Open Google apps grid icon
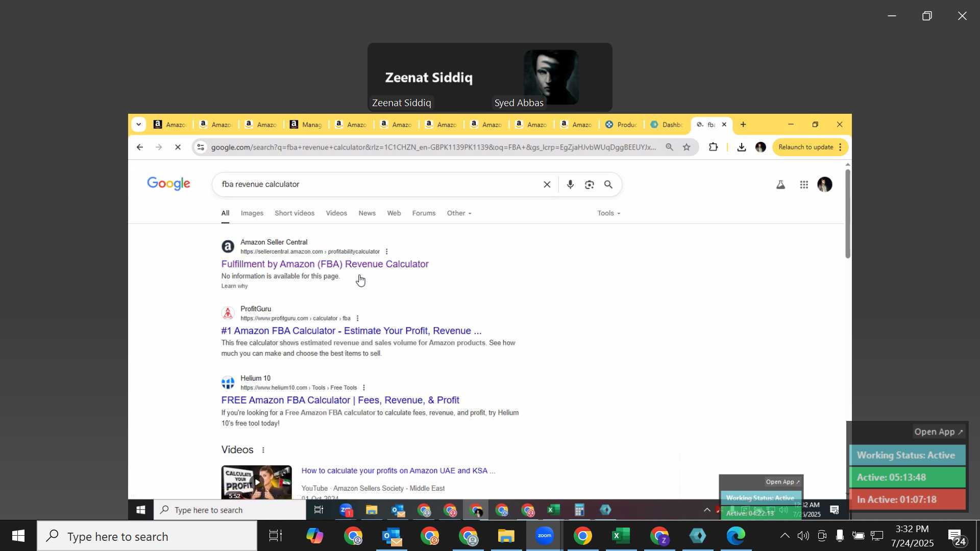980x551 pixels. click(804, 185)
